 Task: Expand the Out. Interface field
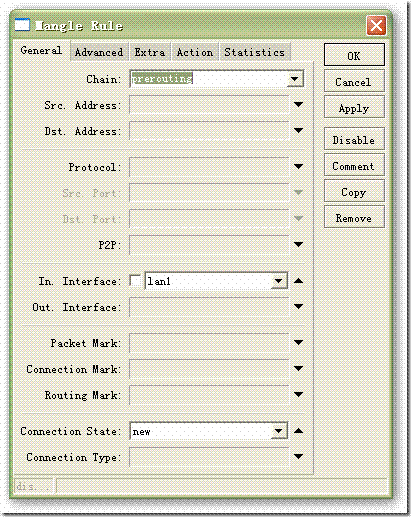pos(298,306)
